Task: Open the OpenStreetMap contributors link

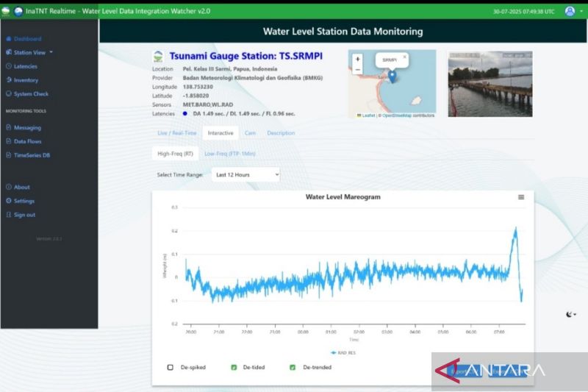Action: coord(406,115)
